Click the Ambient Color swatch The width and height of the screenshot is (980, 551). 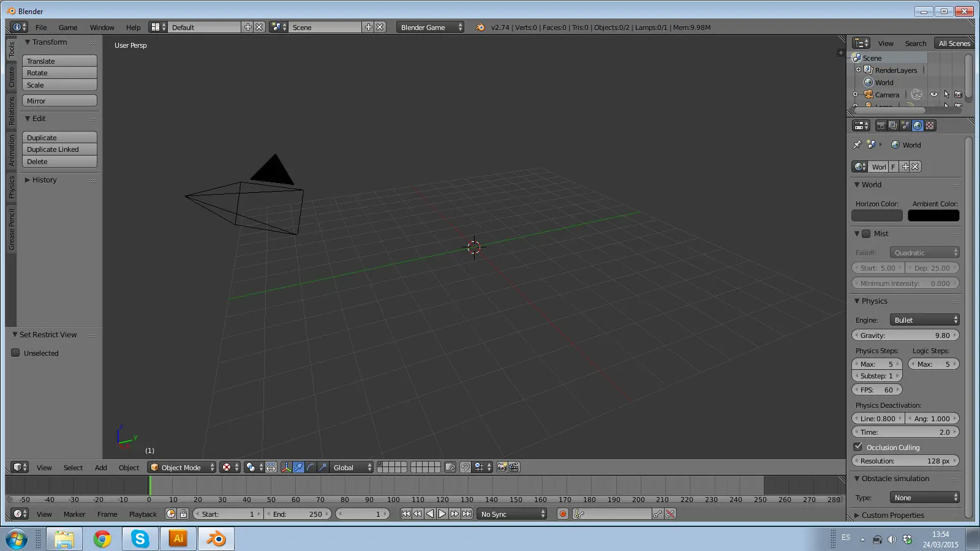(933, 216)
